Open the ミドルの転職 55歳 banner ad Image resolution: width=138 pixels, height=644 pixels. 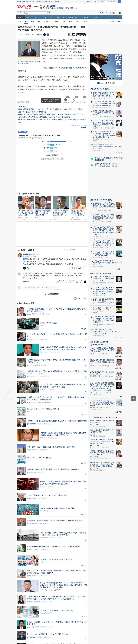tap(106, 70)
